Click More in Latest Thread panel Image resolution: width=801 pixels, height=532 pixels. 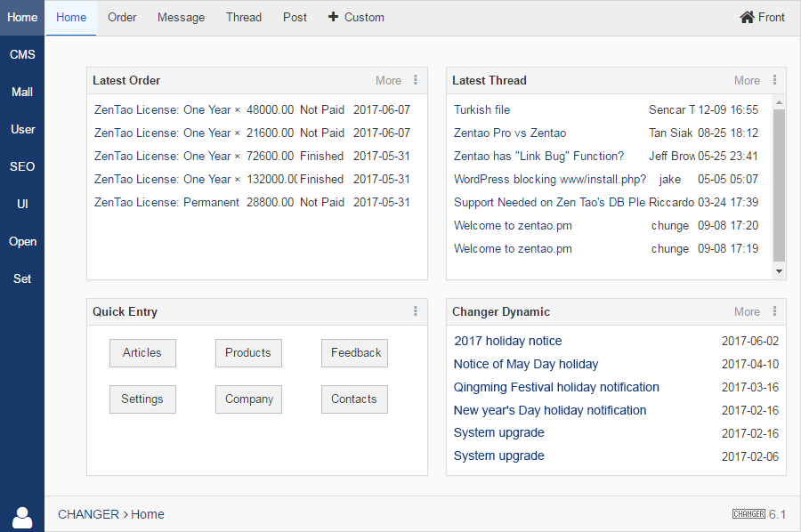747,81
